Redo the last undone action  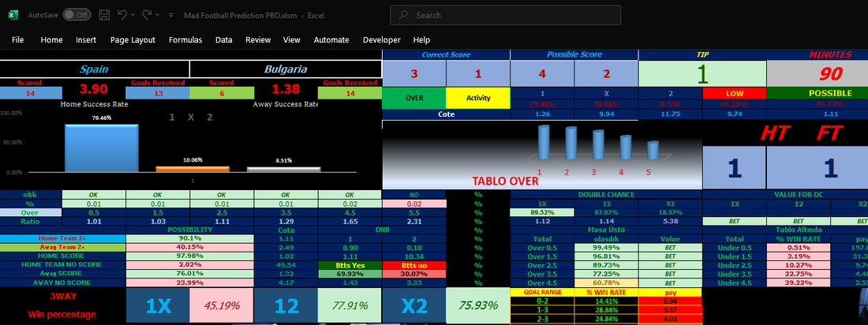point(148,15)
